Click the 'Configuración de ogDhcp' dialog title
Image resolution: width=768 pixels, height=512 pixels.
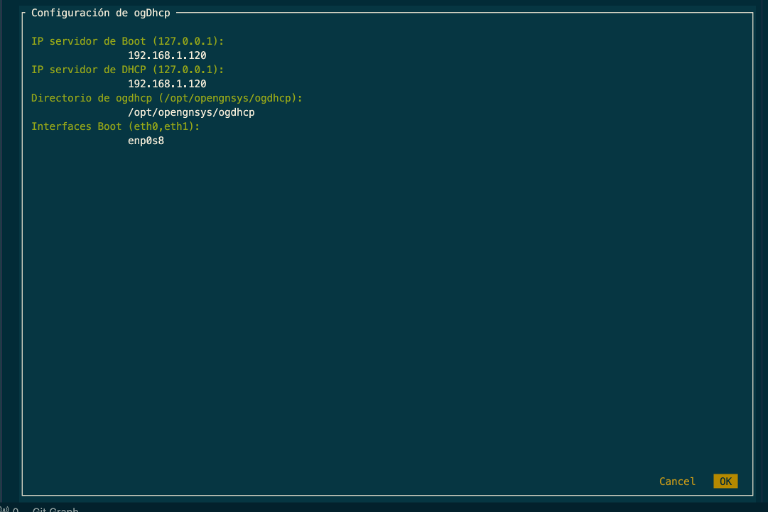(100, 13)
